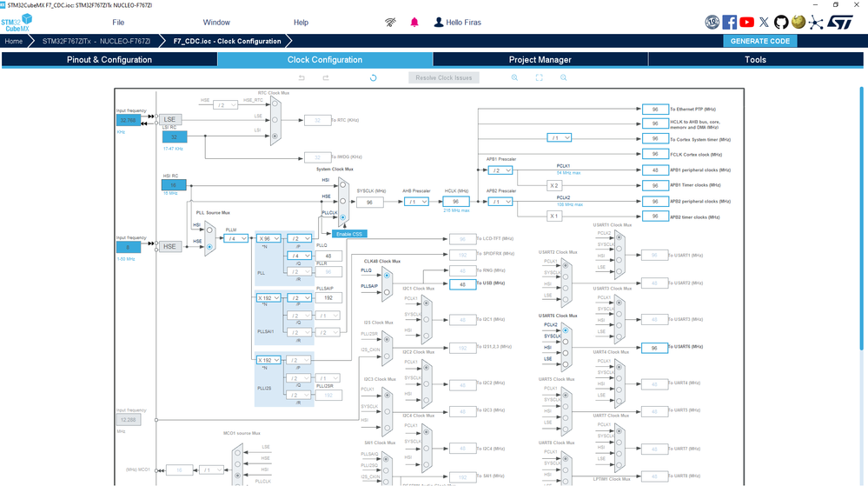Click the SYSCLK (MHz) 96 value box

pos(370,203)
